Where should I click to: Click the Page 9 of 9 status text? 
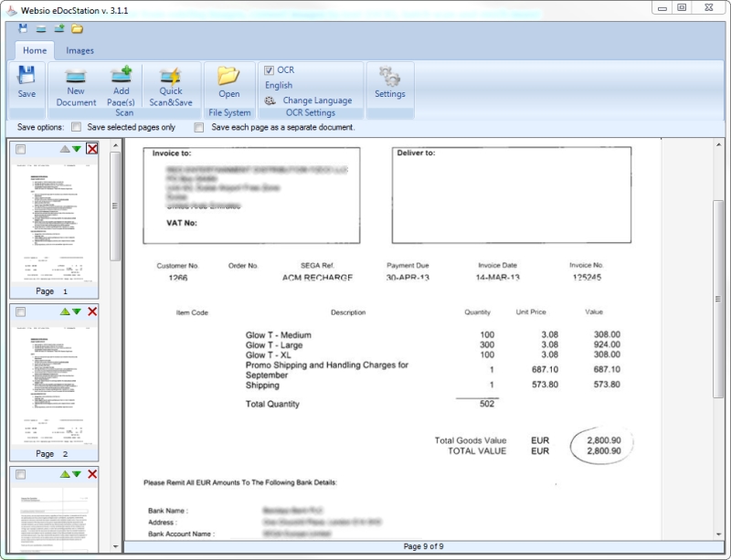point(423,546)
